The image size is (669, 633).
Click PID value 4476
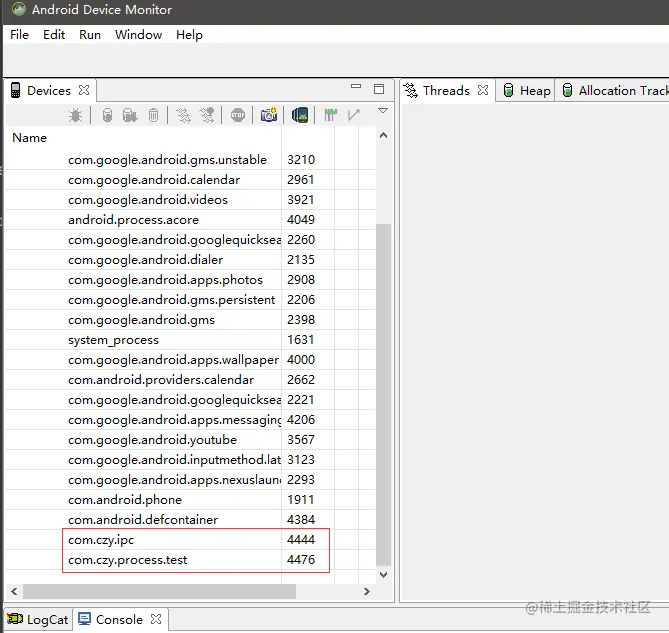(301, 560)
